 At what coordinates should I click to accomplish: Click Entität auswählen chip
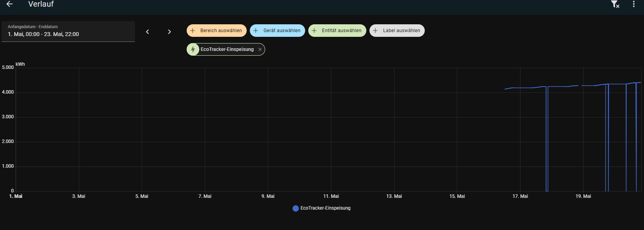click(x=337, y=31)
